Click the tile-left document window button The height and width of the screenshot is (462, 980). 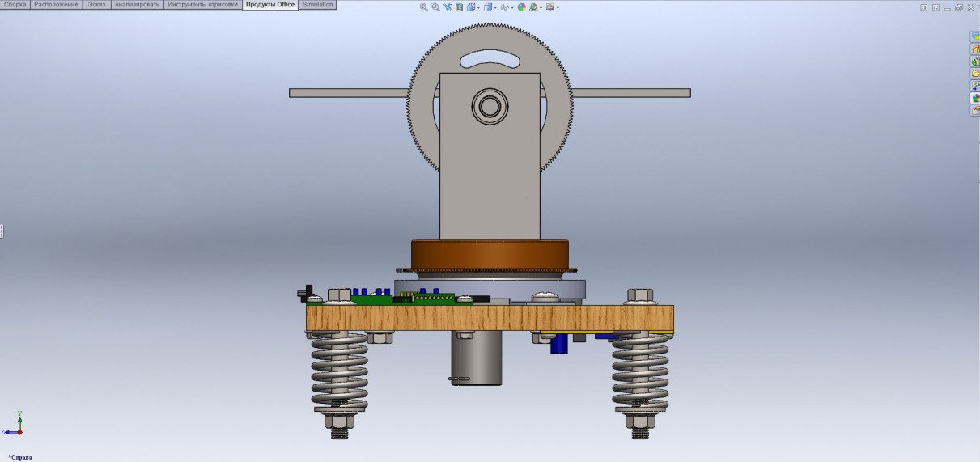tap(923, 7)
